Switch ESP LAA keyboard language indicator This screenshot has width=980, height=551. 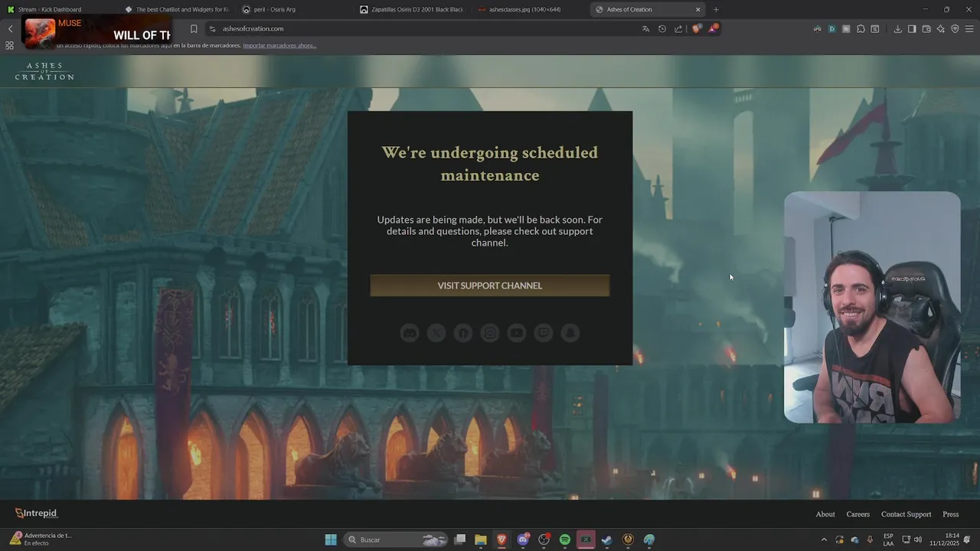pyautogui.click(x=888, y=540)
